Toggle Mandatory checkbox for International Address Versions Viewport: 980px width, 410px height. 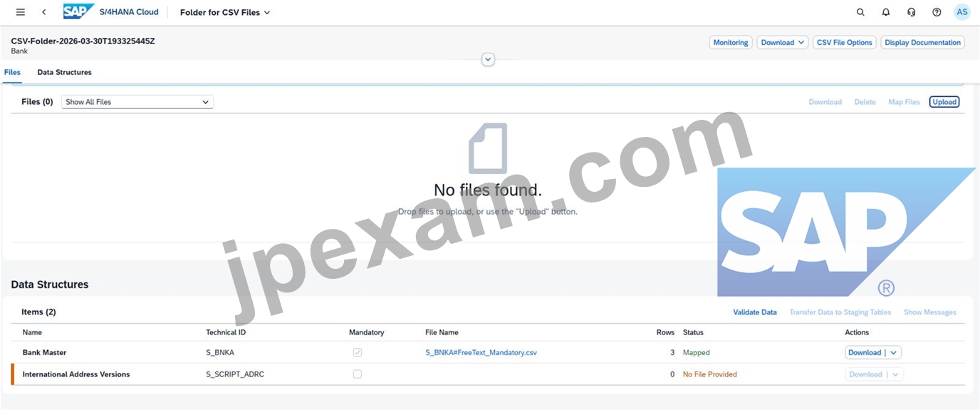click(x=358, y=374)
